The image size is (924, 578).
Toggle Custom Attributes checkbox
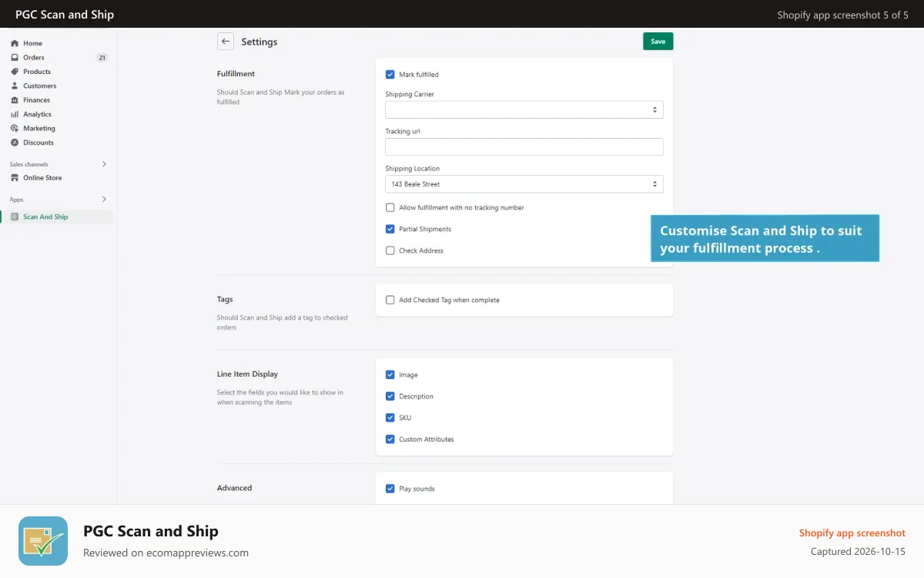tap(390, 439)
